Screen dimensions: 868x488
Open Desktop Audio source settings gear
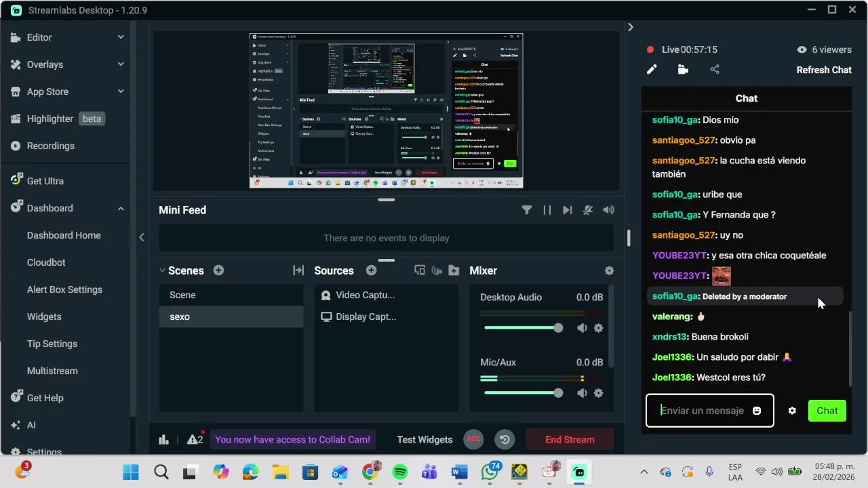(x=598, y=328)
